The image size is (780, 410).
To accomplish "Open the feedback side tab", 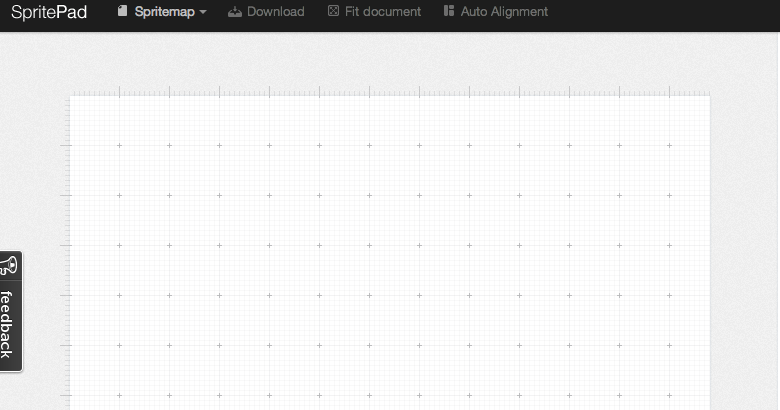I will 10,311.
